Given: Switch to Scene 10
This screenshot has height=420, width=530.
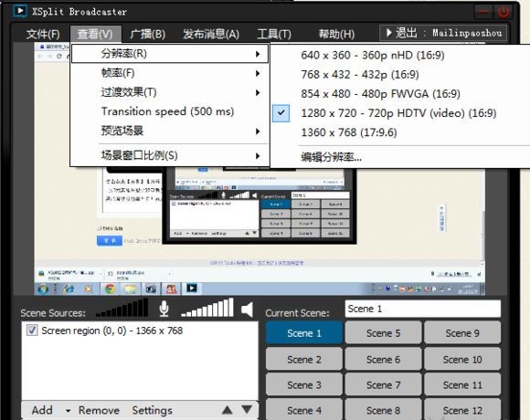Looking at the screenshot, I should [462, 360].
